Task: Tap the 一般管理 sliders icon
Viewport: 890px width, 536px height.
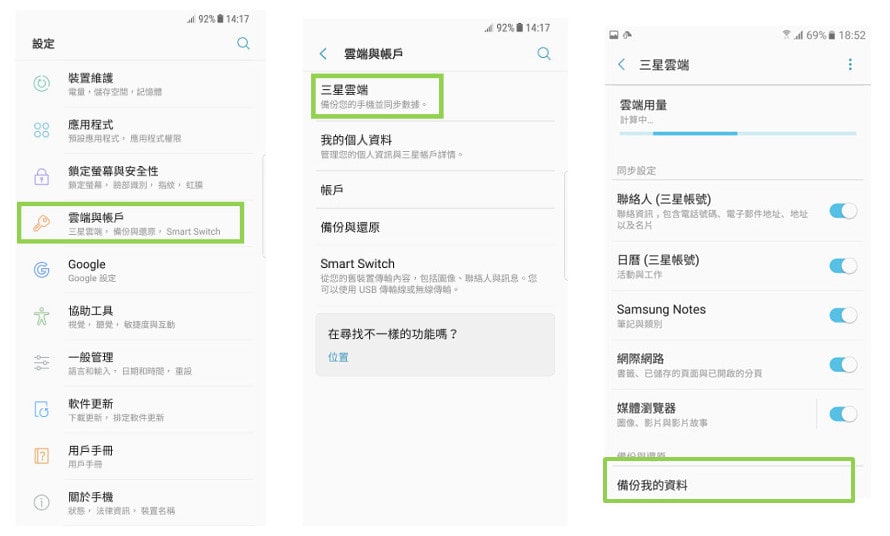Action: coord(41,362)
